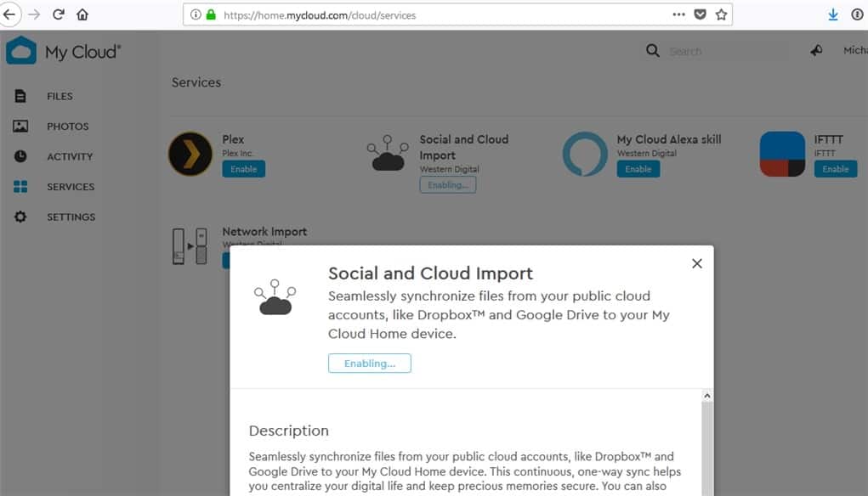Screen dimensions: 868x496
Task: Click the browser forward arrow
Action: pos(34,14)
